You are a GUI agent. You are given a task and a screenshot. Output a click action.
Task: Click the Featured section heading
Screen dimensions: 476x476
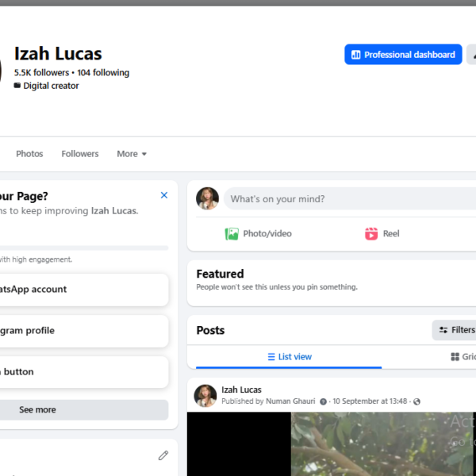point(220,274)
